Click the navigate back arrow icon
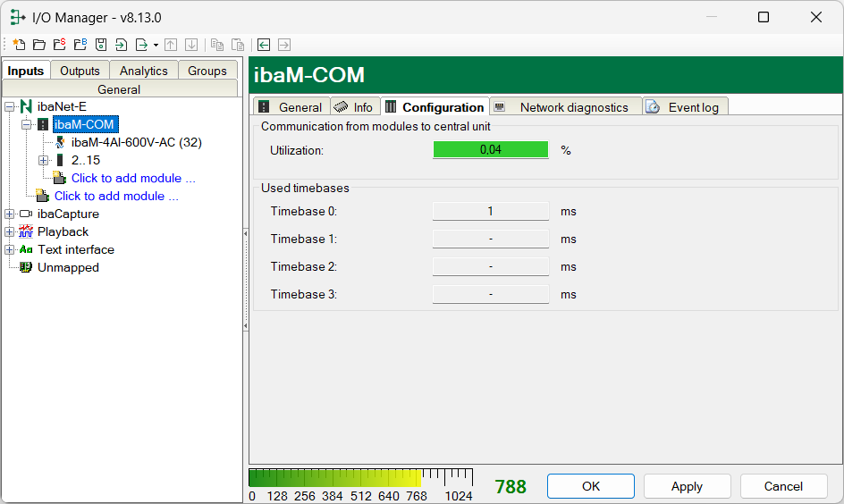Viewport: 844px width, 504px height. (x=264, y=45)
